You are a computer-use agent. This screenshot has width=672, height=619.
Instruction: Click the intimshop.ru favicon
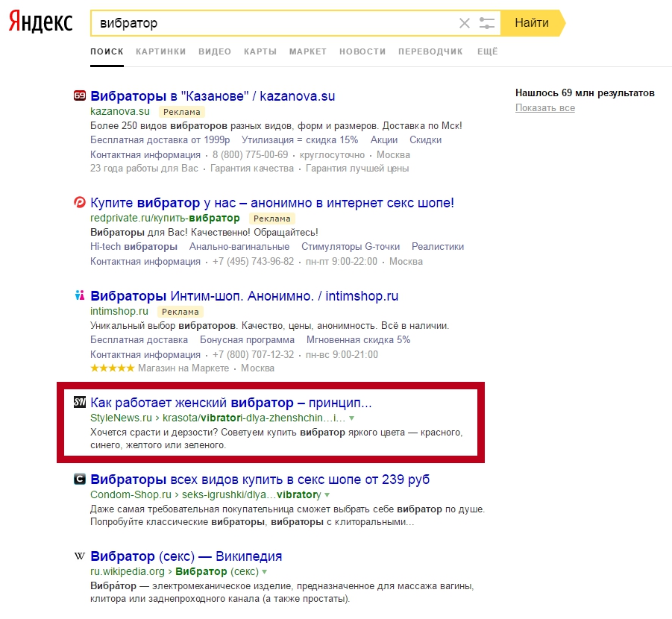[80, 295]
